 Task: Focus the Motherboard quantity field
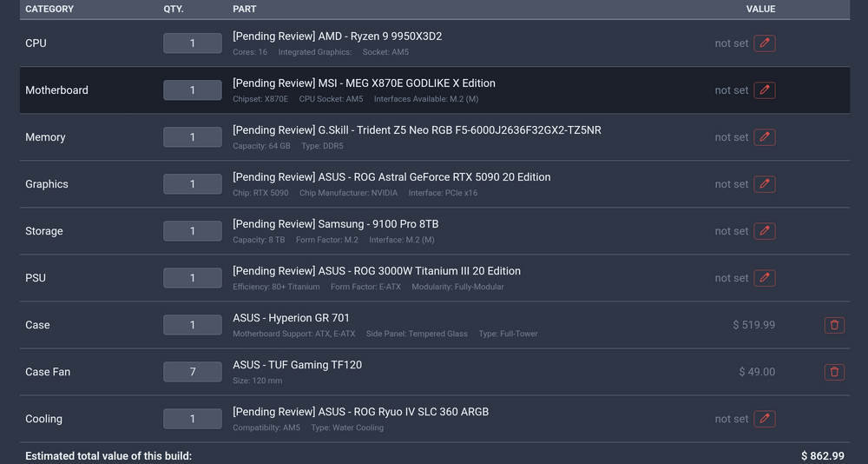193,90
